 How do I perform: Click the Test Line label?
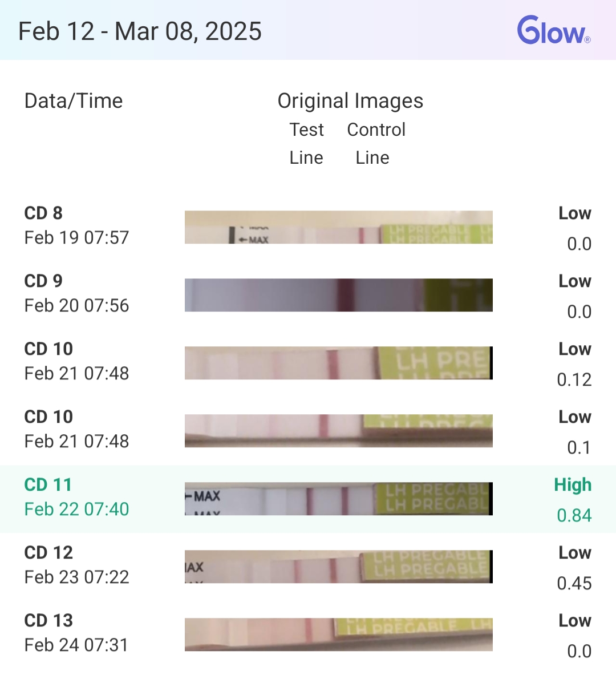tap(306, 143)
